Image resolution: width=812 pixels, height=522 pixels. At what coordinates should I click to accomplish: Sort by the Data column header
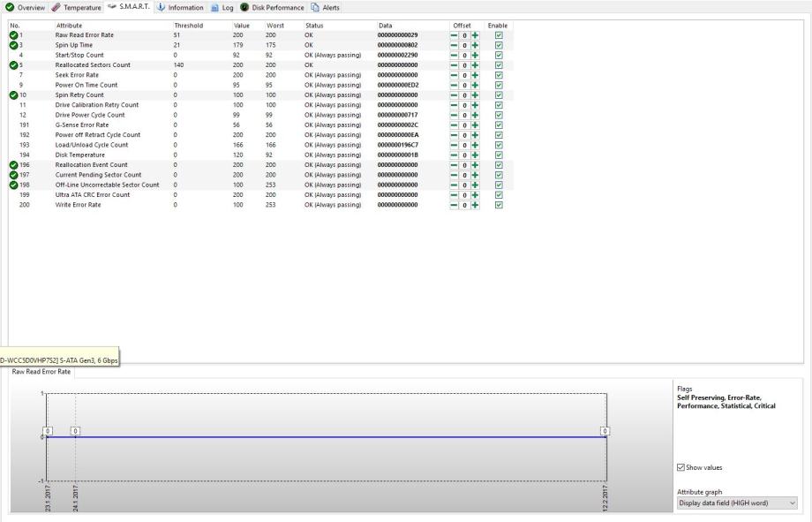pyautogui.click(x=386, y=26)
